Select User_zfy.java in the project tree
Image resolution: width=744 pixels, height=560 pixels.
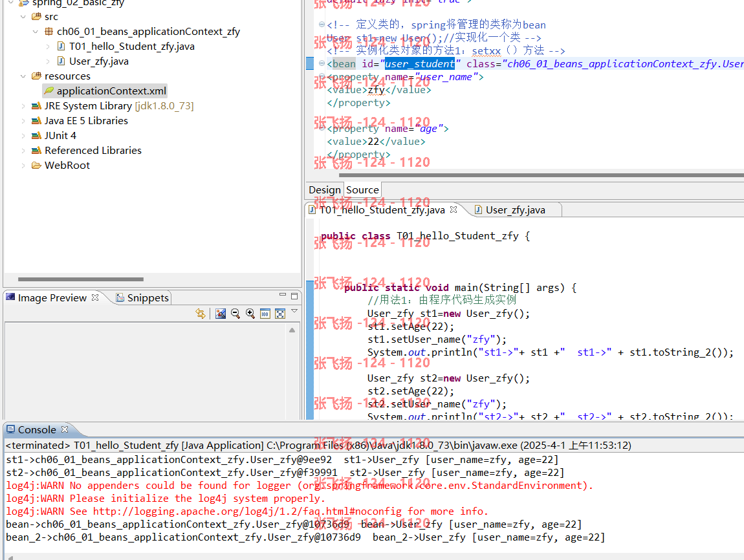point(99,61)
